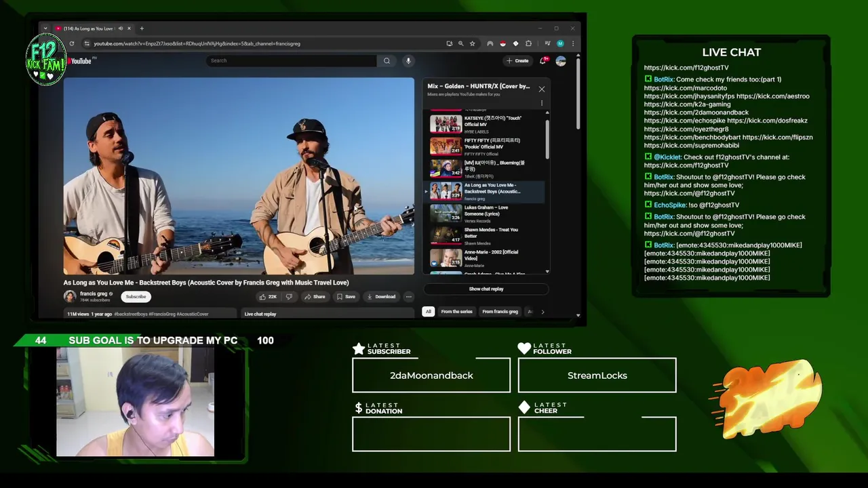Open more actions ellipsis beside Download

[408, 296]
